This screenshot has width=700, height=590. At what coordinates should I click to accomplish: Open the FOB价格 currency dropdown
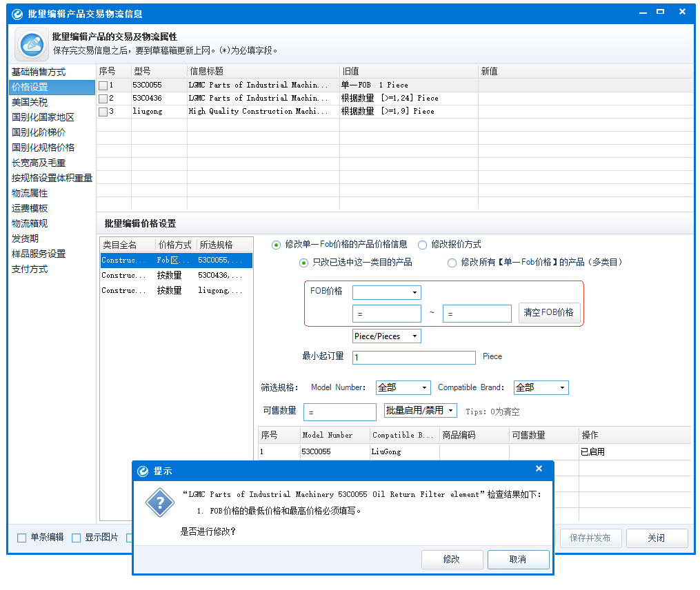[387, 292]
